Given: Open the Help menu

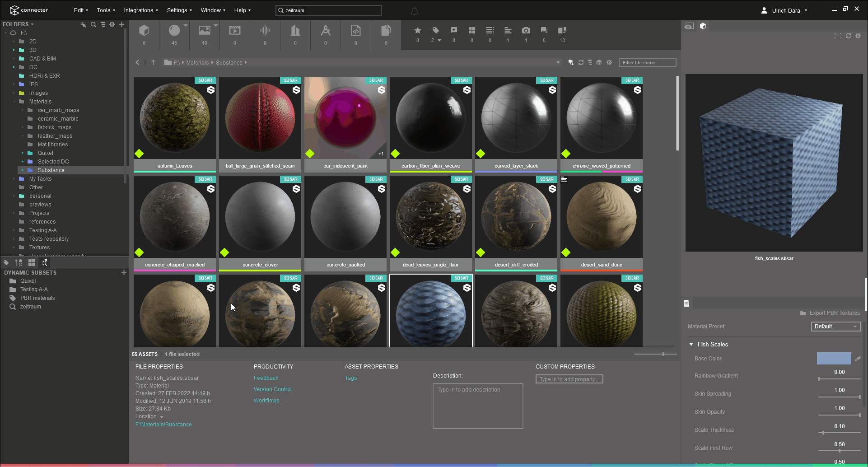Looking at the screenshot, I should (x=242, y=10).
